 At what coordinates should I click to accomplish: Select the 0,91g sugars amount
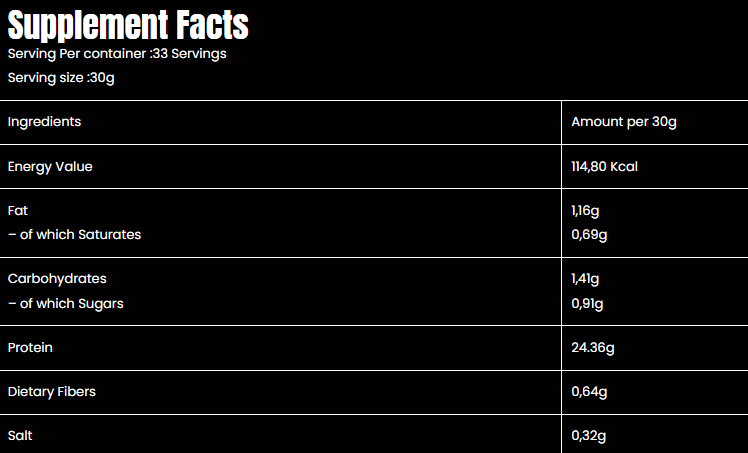coord(588,303)
